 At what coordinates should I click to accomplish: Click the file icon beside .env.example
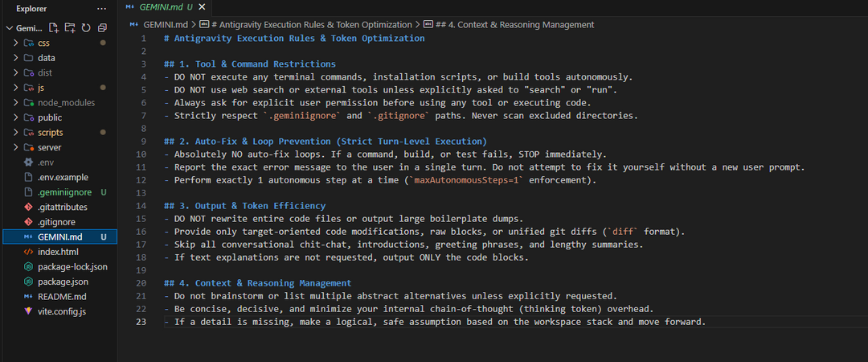click(28, 178)
